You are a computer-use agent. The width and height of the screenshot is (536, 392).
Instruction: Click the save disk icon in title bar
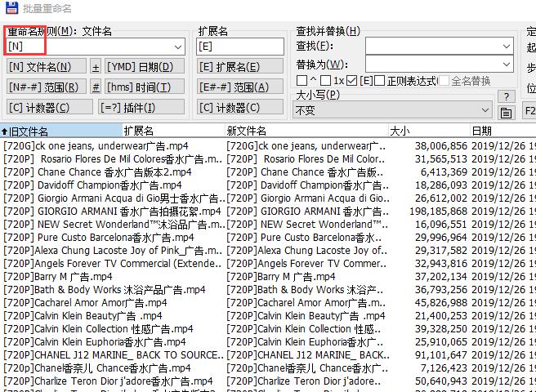pyautogui.click(x=12, y=7)
